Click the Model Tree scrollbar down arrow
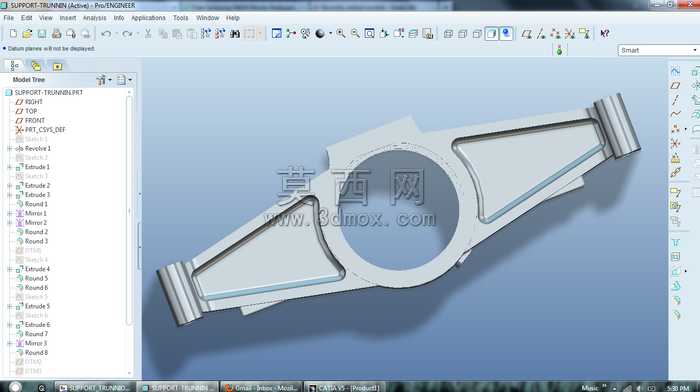700x392 pixels. pos(130,373)
